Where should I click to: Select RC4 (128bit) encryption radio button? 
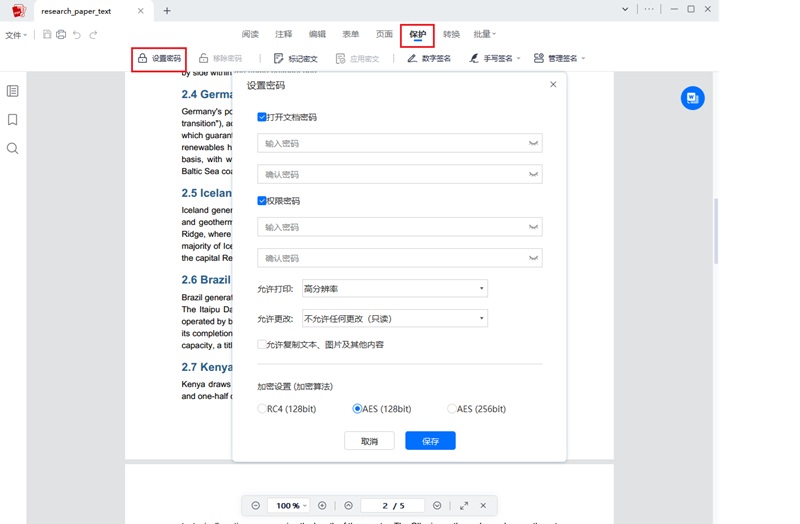[x=262, y=409]
